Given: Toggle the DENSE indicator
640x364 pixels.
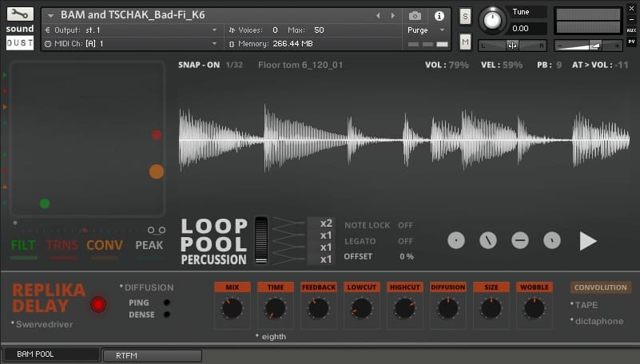Looking at the screenshot, I should click(x=167, y=315).
